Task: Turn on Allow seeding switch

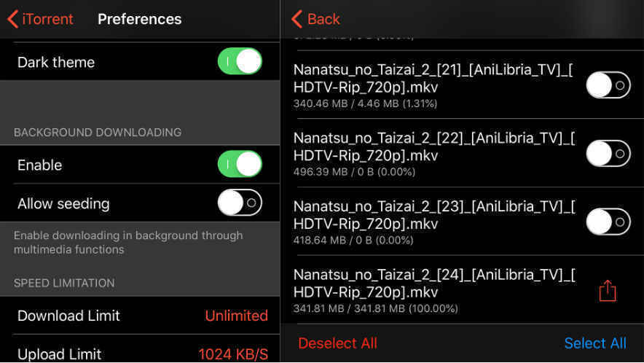Action: click(x=240, y=202)
